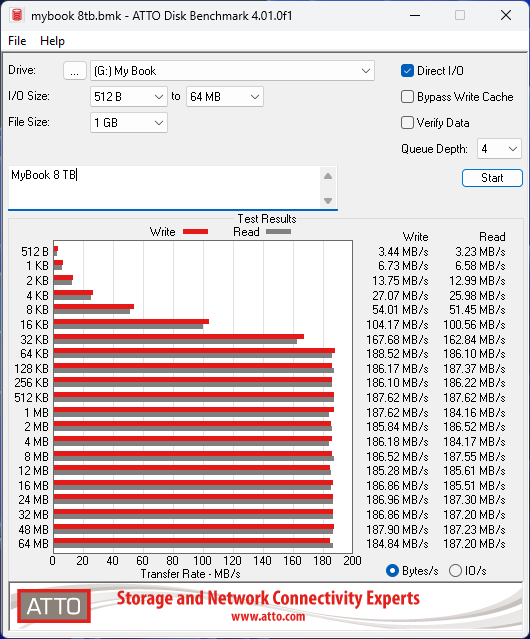Screen dimensions: 530x639
Task: Click the ATTO logo in the banner
Action: click(x=54, y=606)
